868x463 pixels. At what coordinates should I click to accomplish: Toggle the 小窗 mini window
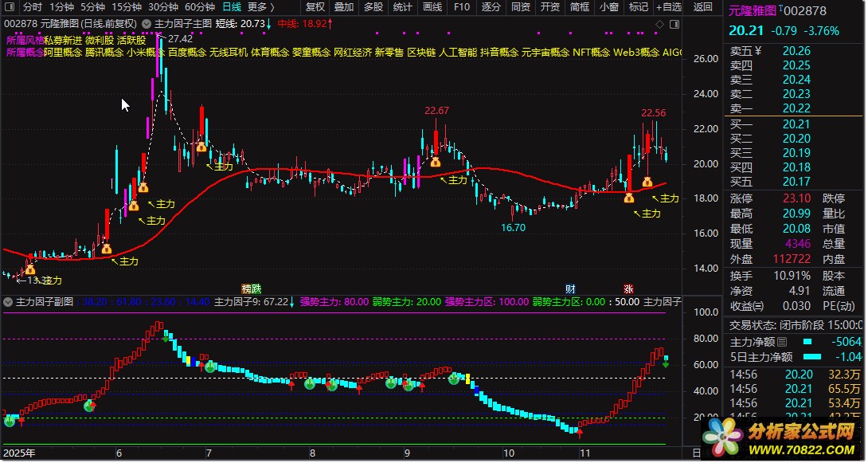point(609,6)
